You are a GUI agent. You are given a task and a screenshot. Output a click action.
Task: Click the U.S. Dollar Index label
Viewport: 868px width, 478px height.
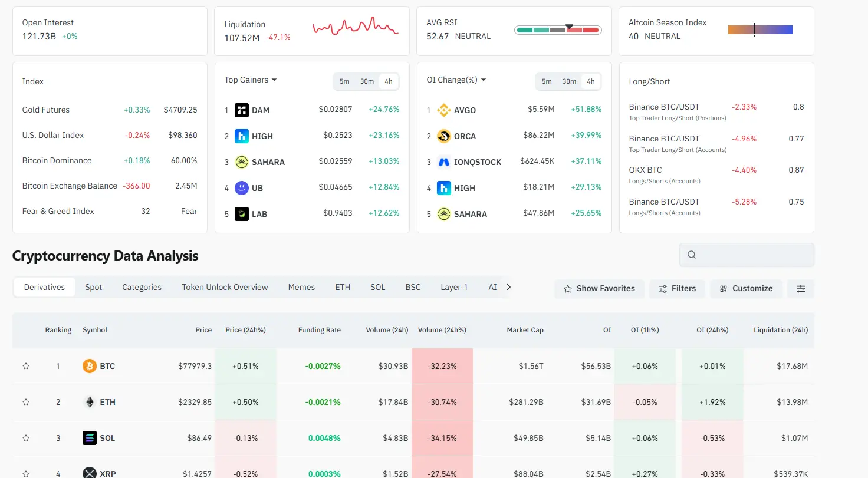(x=53, y=135)
